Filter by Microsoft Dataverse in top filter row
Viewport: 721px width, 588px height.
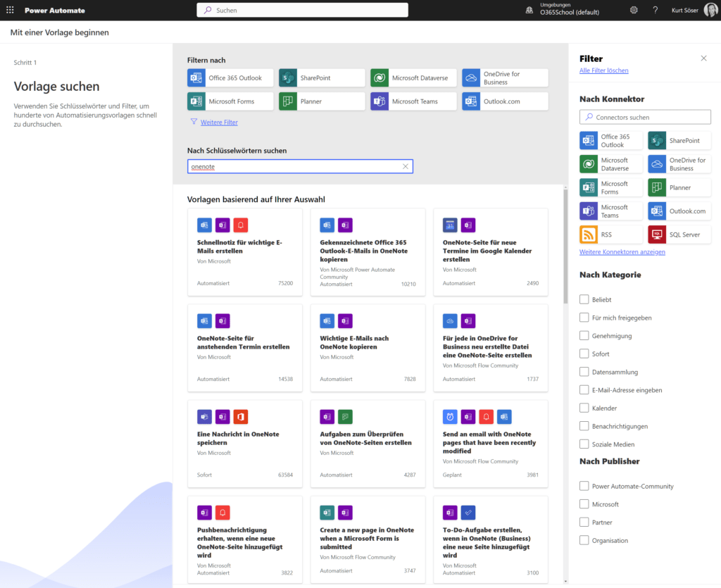[413, 77]
